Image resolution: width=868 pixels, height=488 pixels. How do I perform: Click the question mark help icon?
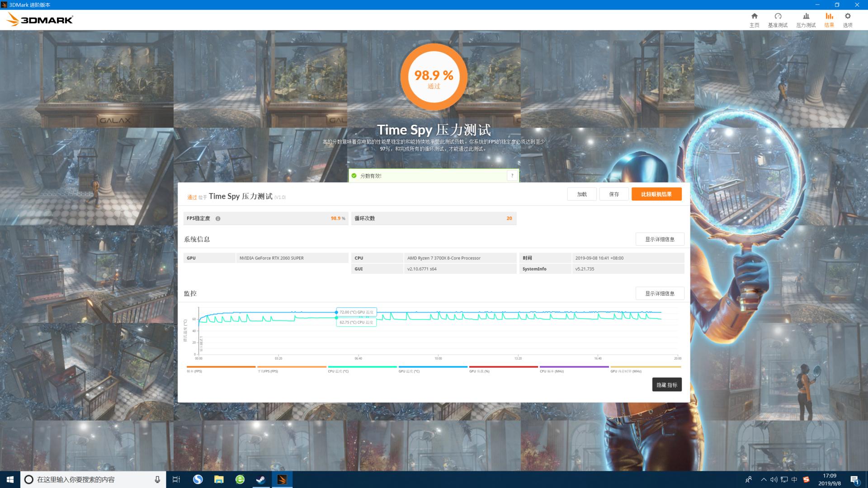[x=512, y=176]
